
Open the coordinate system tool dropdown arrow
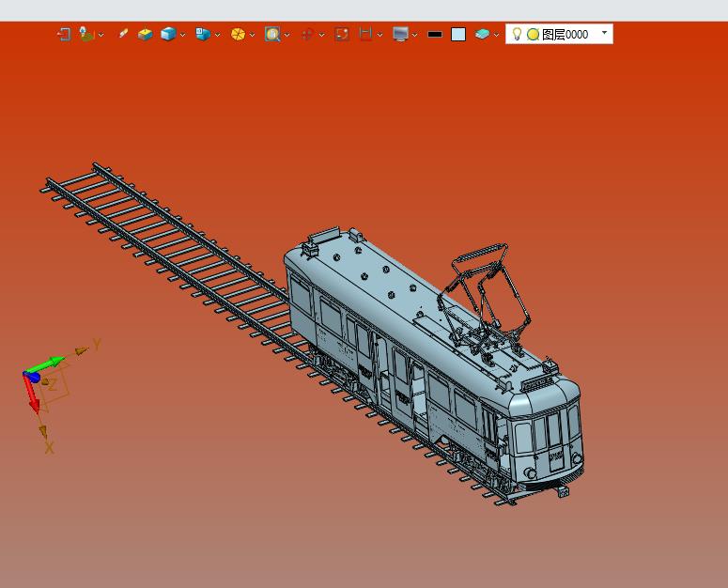101,35
